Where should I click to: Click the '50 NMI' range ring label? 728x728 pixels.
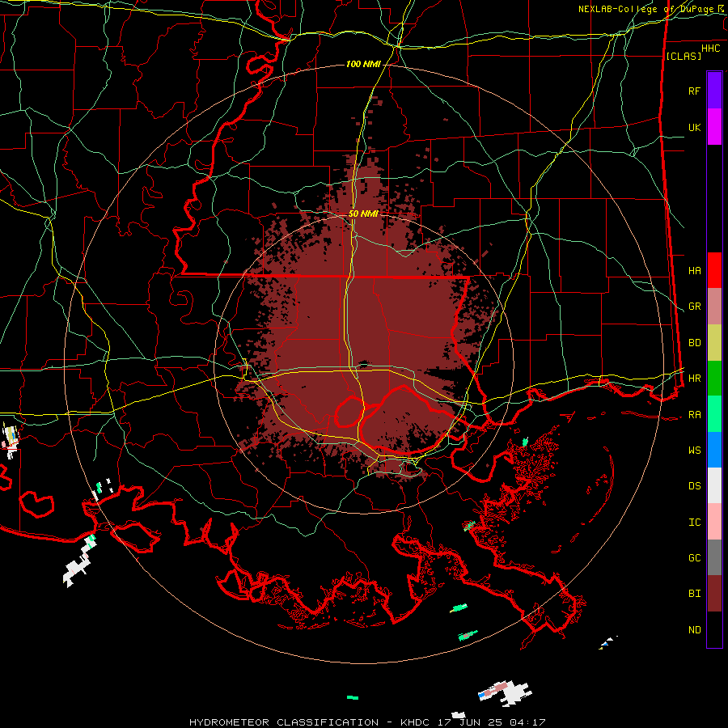pyautogui.click(x=363, y=214)
